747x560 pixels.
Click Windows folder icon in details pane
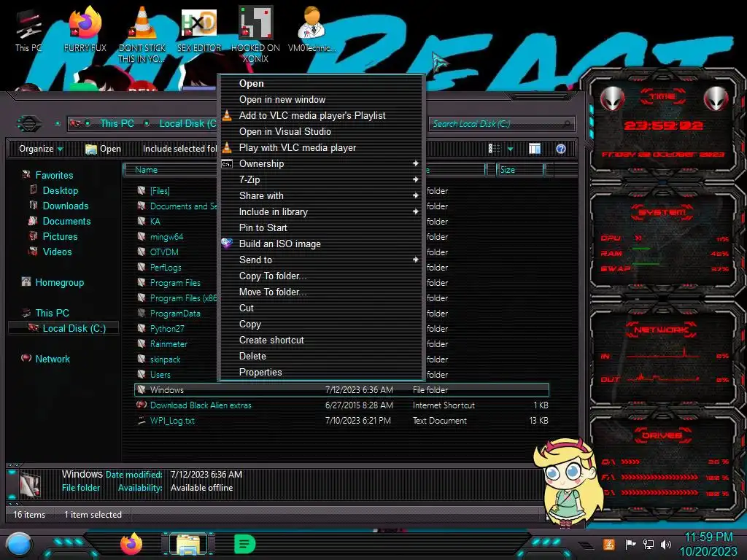(x=31, y=484)
